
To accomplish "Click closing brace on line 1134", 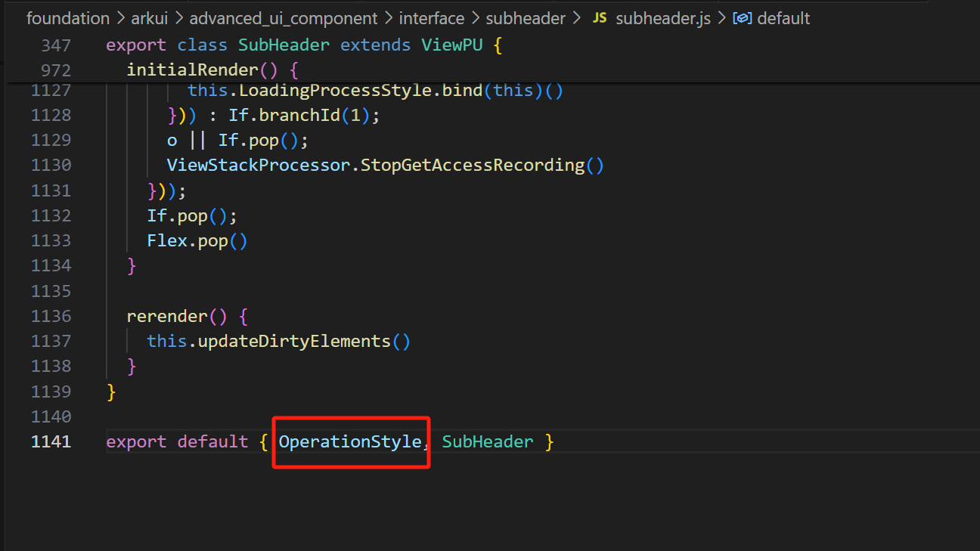I will 132,265.
